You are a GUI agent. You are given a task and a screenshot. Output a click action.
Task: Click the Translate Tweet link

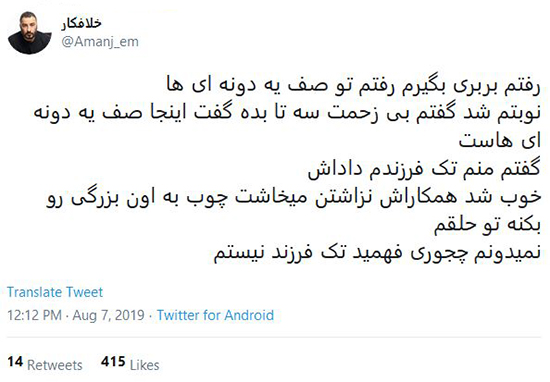click(55, 292)
